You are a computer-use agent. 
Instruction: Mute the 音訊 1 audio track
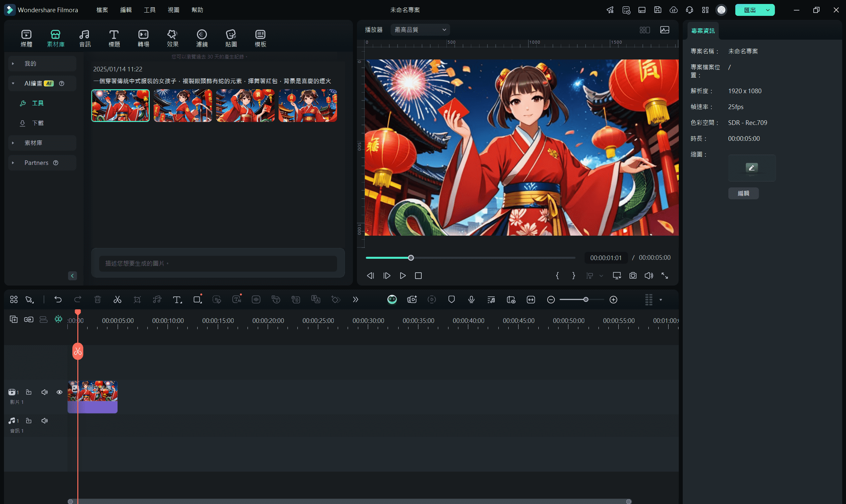click(x=45, y=421)
